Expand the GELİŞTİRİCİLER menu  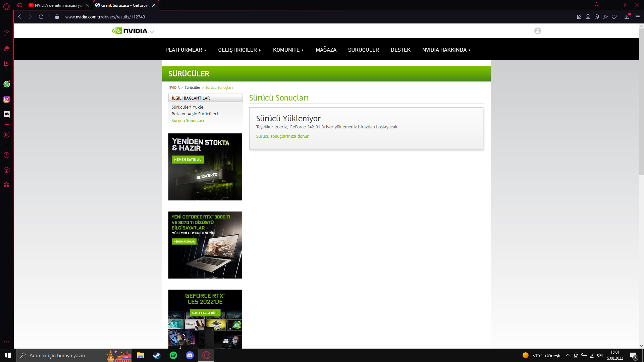(239, 50)
